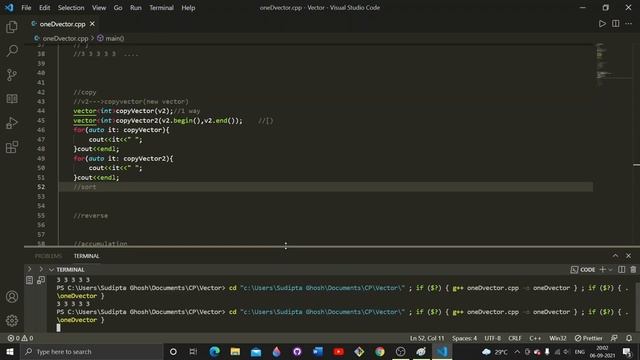Change encoding via UTF-8 status item

pyautogui.click(x=493, y=338)
